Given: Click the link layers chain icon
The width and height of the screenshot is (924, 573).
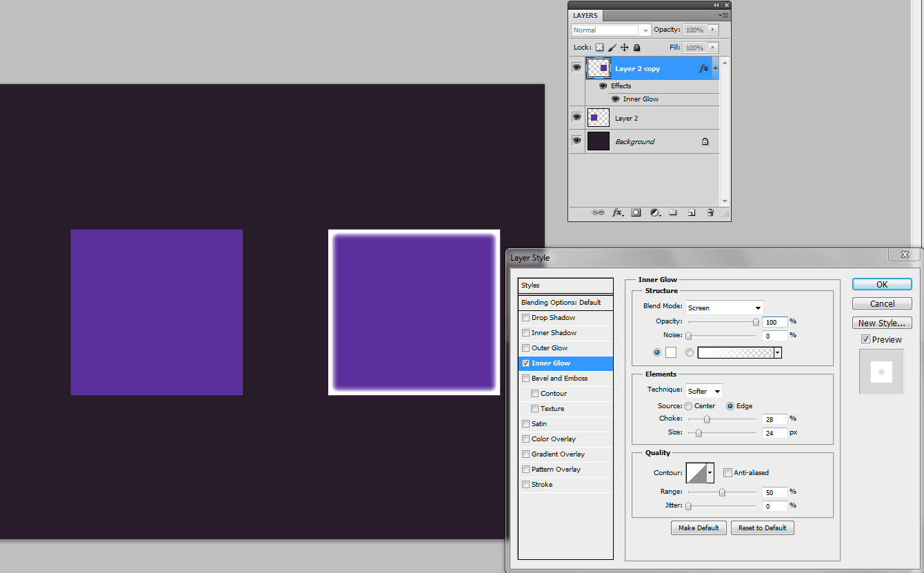Looking at the screenshot, I should 598,212.
